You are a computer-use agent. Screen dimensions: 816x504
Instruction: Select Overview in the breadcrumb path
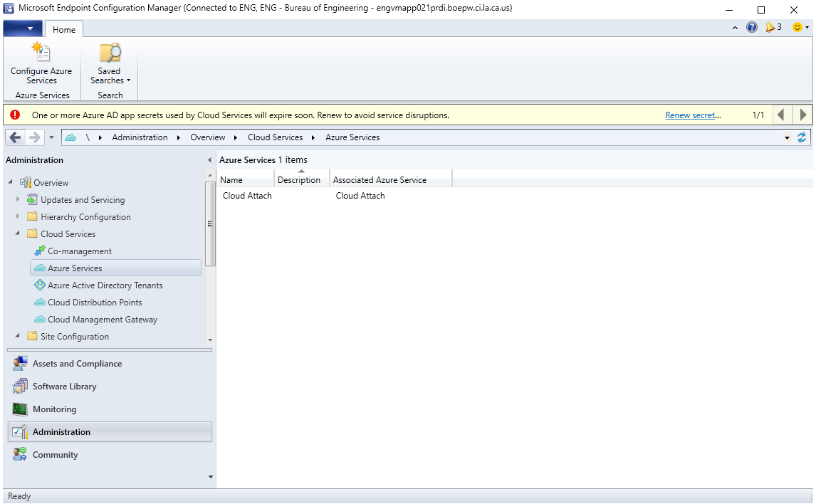[x=208, y=137]
